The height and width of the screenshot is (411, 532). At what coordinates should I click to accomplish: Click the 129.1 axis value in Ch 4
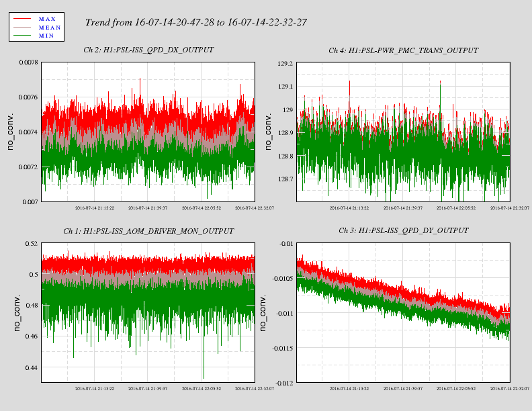(285, 87)
